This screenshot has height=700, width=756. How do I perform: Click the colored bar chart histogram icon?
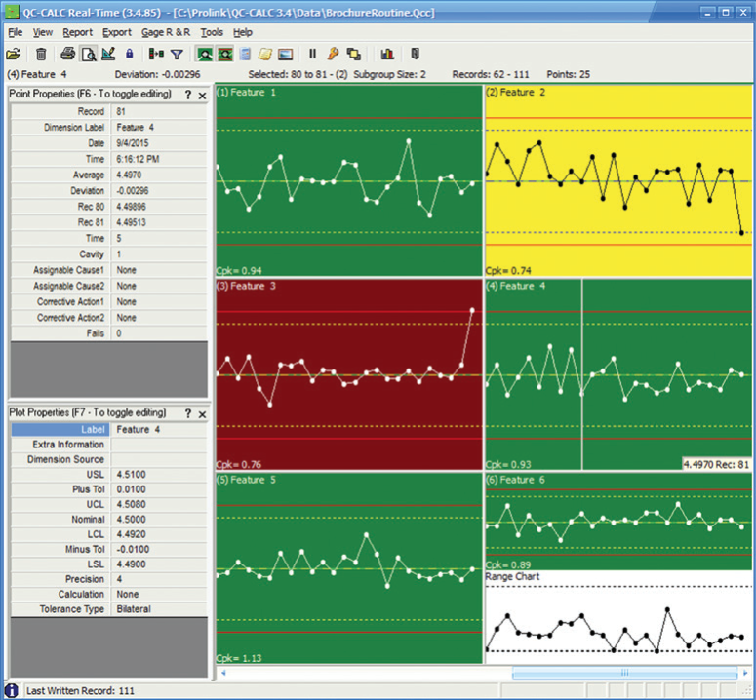387,54
